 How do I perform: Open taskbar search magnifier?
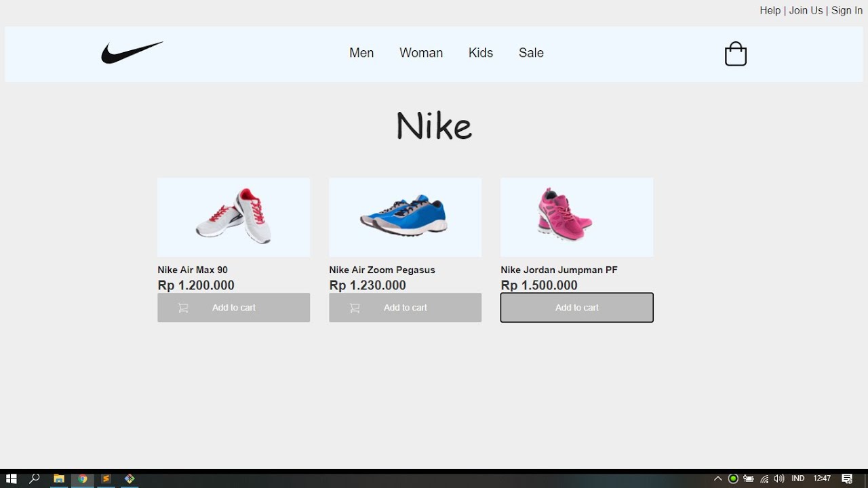[x=35, y=479]
